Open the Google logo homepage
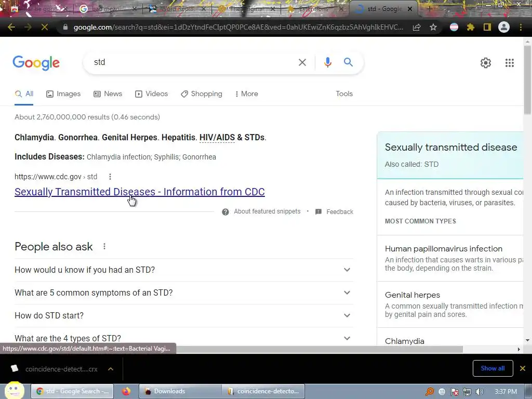 tap(36, 63)
